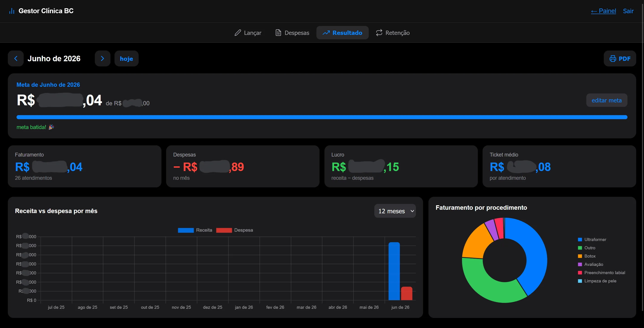
Task: Switch to the Despesas tab
Action: click(292, 33)
